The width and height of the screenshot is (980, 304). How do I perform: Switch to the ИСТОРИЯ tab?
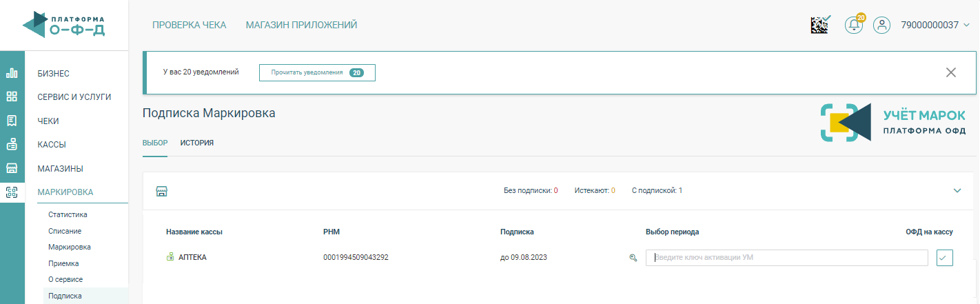197,143
